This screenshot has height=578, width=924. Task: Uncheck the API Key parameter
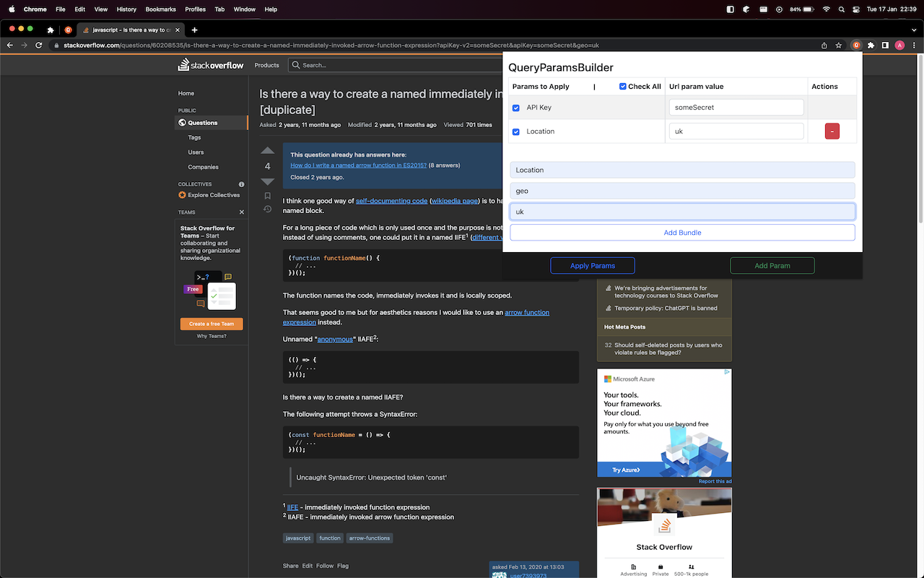[x=515, y=107]
